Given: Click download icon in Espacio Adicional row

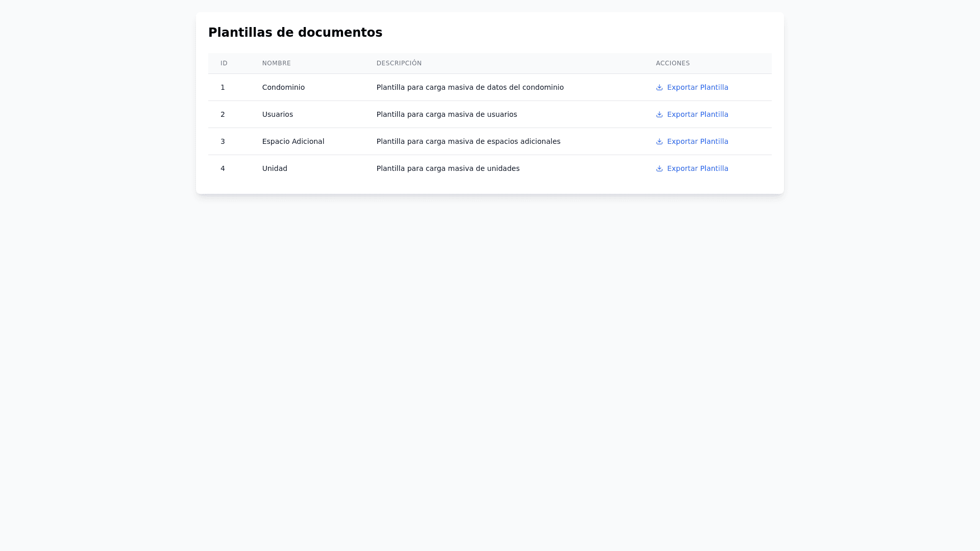Looking at the screenshot, I should [x=659, y=141].
